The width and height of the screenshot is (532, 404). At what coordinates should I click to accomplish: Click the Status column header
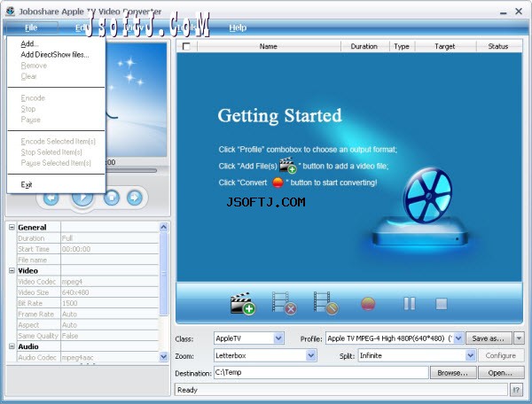498,46
